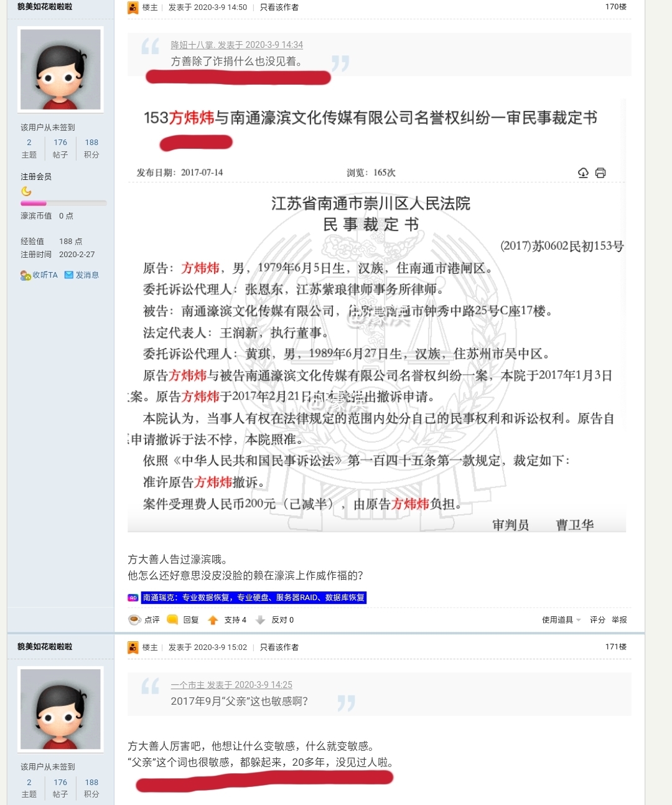Upvote post with 支持 arrow
The image size is (672, 805).
click(213, 620)
